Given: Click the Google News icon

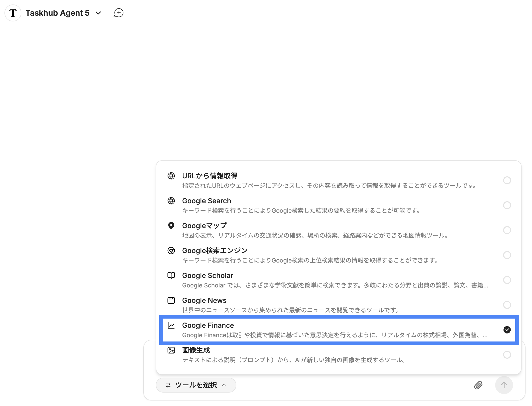Looking at the screenshot, I should (171, 300).
